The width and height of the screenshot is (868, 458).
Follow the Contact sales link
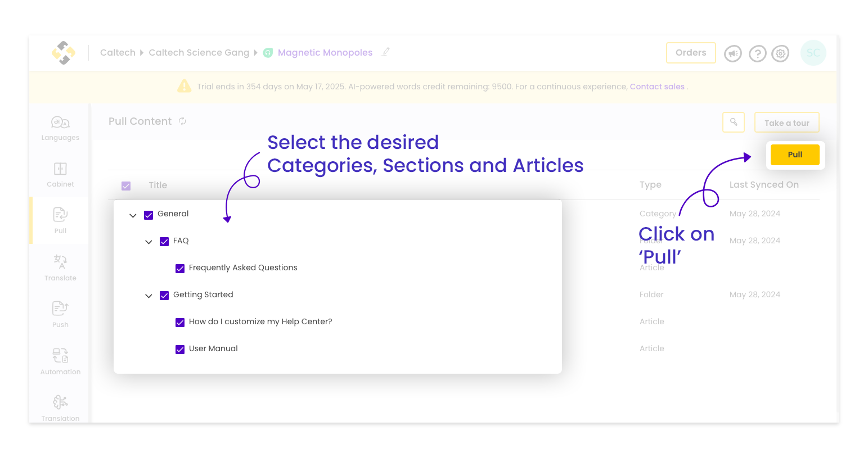(657, 87)
